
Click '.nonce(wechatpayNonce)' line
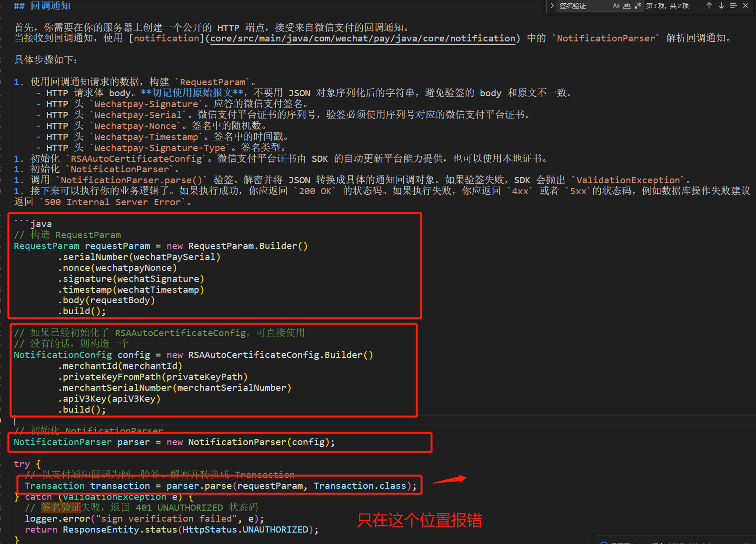coord(117,268)
